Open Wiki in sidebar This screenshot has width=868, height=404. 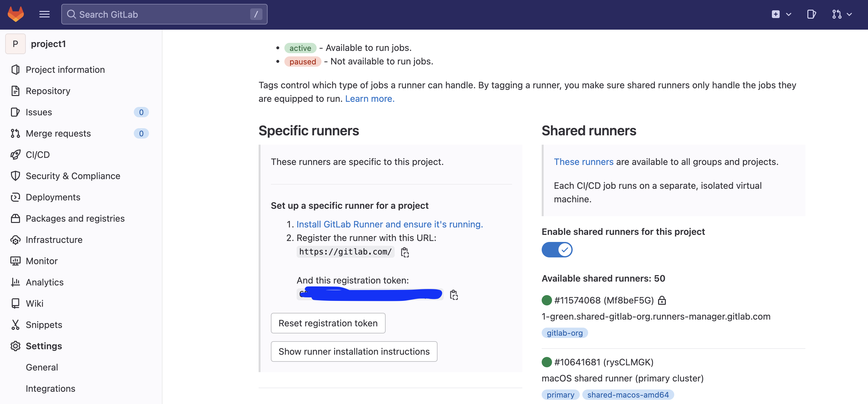click(x=35, y=303)
